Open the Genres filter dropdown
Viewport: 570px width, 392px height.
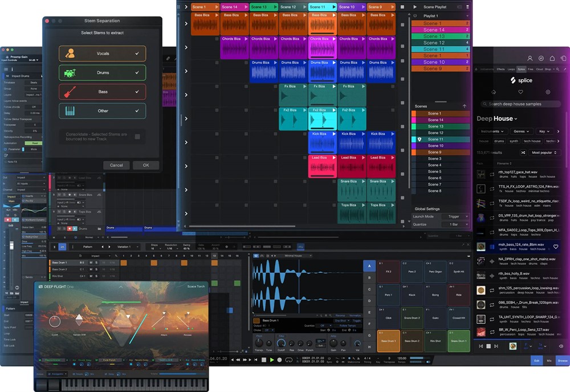pyautogui.click(x=522, y=131)
